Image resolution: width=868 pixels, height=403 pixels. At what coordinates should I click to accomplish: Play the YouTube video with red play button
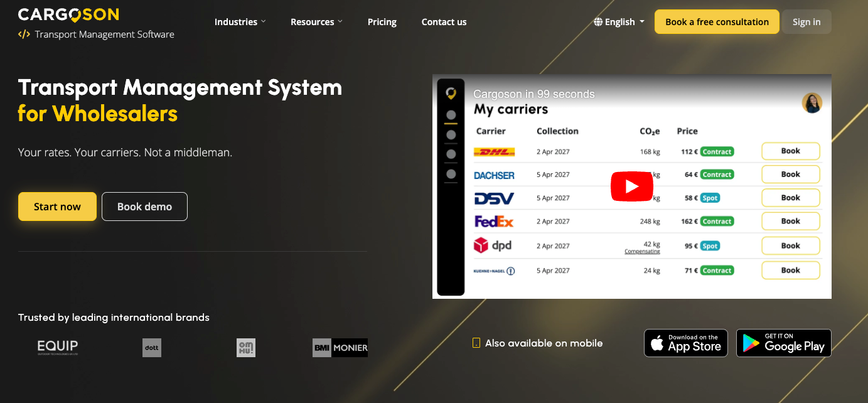tap(632, 186)
